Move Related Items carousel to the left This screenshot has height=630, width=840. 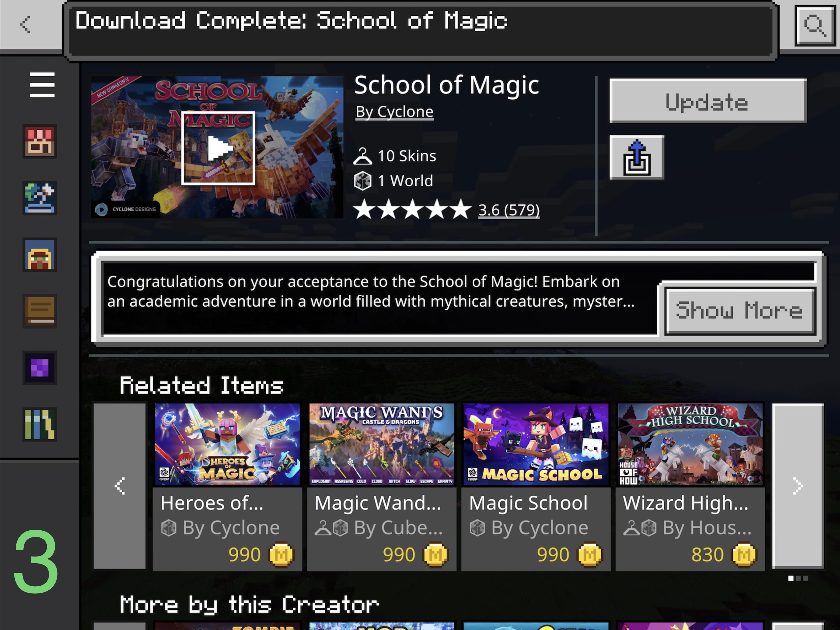point(120,486)
